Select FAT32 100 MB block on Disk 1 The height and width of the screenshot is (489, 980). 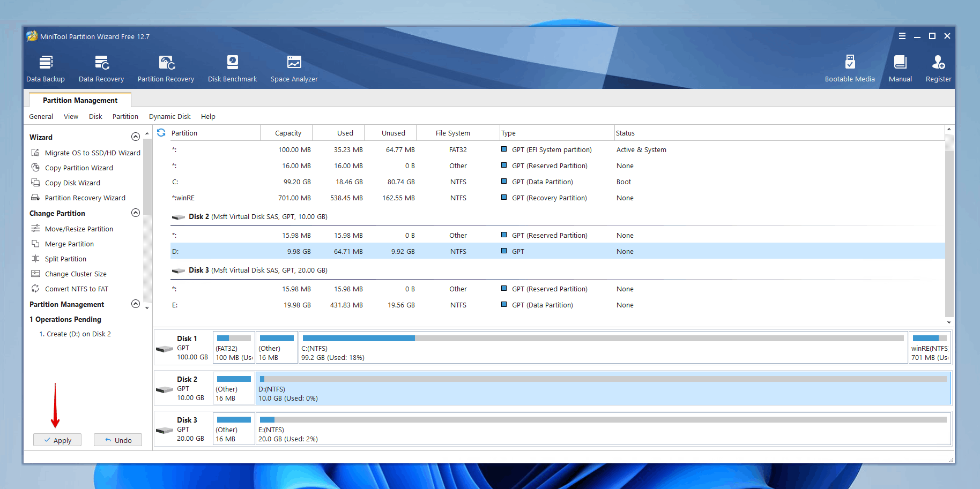click(x=234, y=348)
